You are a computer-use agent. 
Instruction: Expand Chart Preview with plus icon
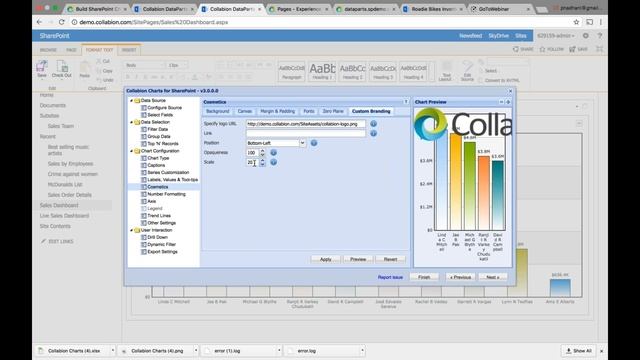point(508,102)
